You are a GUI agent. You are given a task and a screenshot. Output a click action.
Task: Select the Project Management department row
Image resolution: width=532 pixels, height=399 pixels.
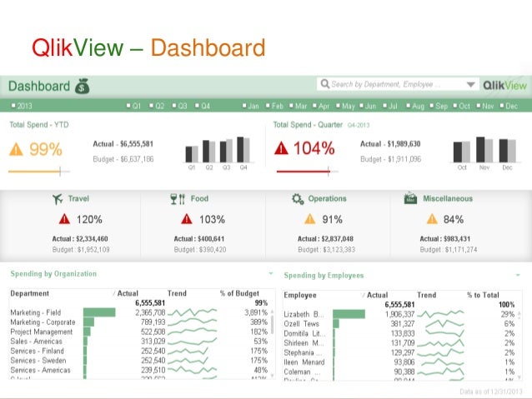pyautogui.click(x=139, y=332)
